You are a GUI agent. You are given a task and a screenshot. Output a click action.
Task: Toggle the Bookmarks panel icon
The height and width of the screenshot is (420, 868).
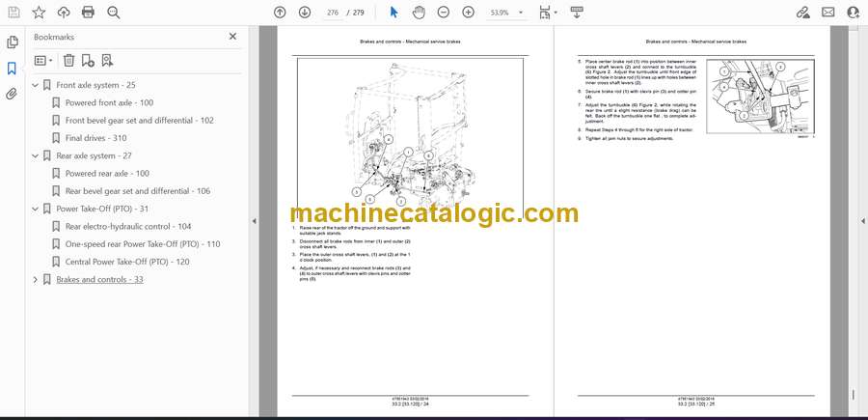13,69
